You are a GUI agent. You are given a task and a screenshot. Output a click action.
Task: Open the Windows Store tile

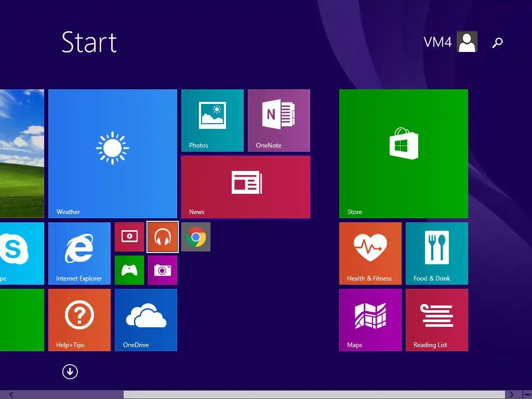[404, 154]
